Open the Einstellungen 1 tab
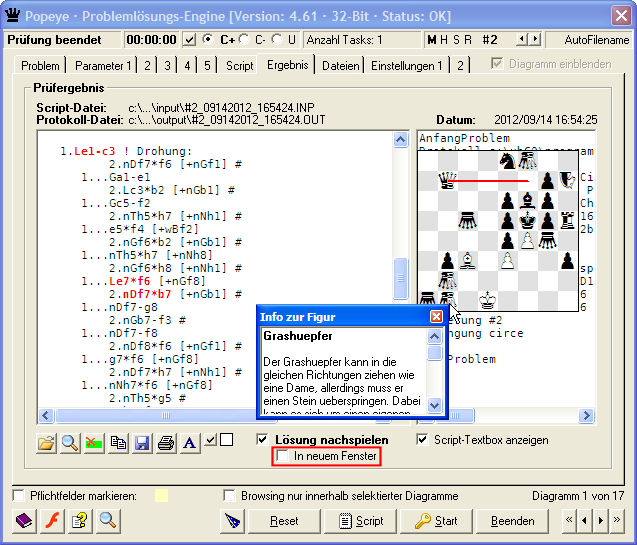This screenshot has height=545, width=637. point(406,65)
